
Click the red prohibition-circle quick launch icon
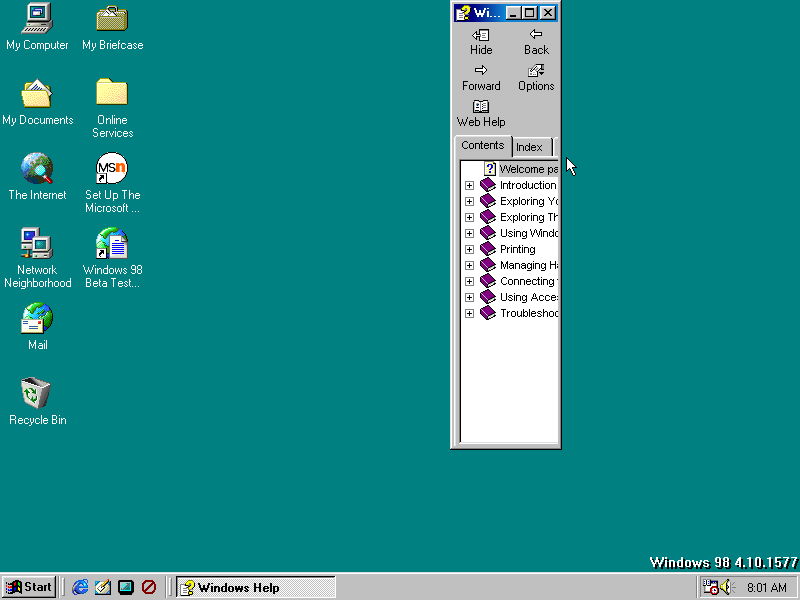[149, 587]
